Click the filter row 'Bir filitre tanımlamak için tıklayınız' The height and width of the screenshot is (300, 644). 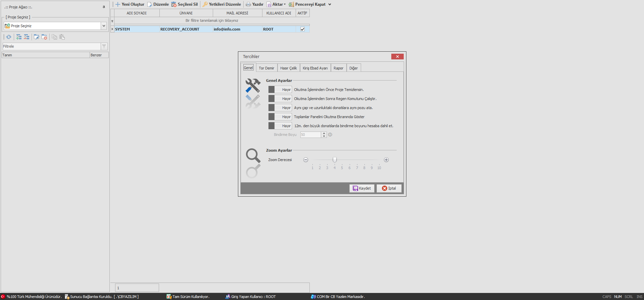pyautogui.click(x=212, y=20)
